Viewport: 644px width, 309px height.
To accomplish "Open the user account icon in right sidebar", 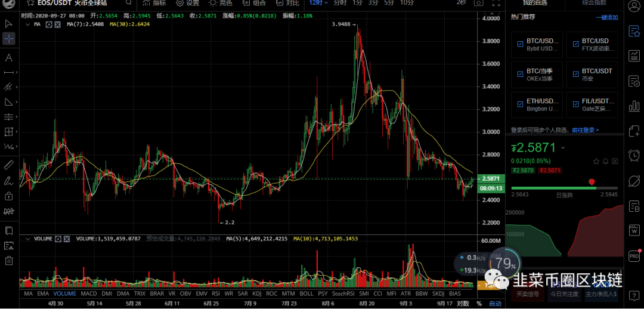I will 633,7.
